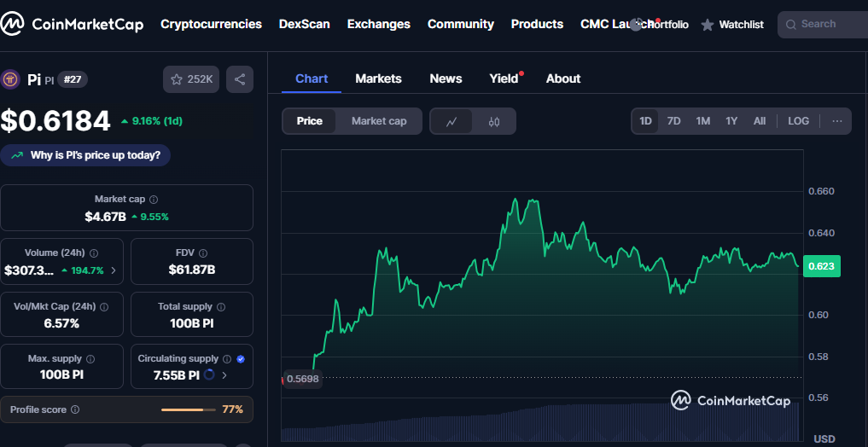
Task: Open Watchlist from the top star icon
Action: point(707,25)
